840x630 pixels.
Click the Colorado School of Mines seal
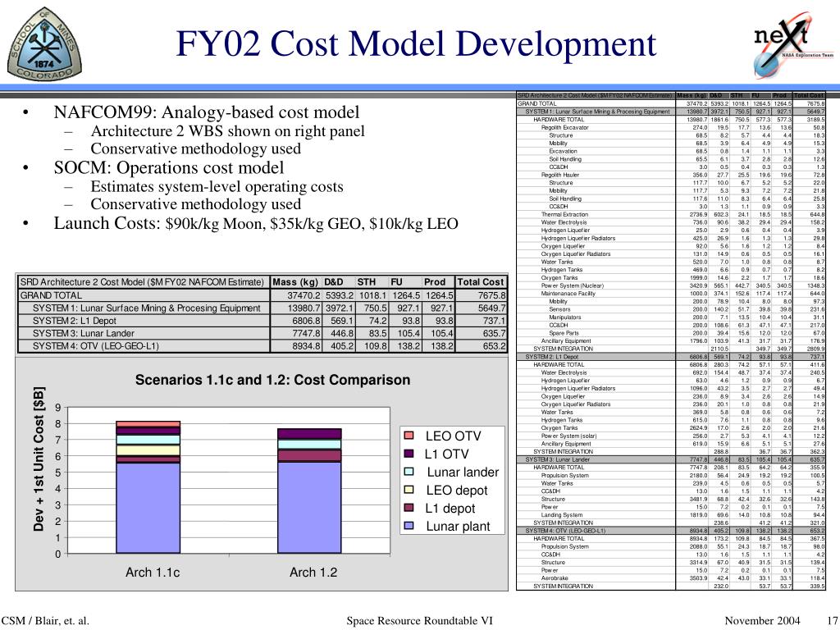tap(46, 47)
